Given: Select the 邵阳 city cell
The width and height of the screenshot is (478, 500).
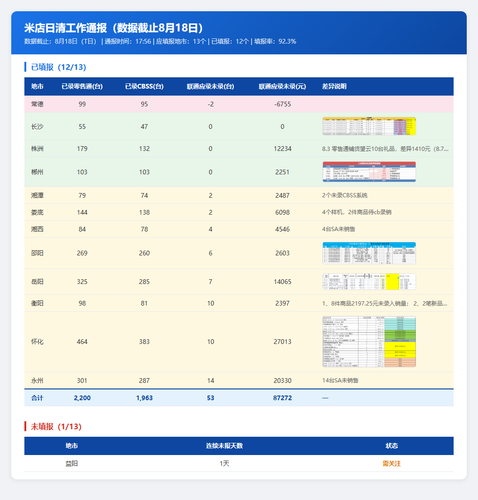Looking at the screenshot, I should [37, 253].
